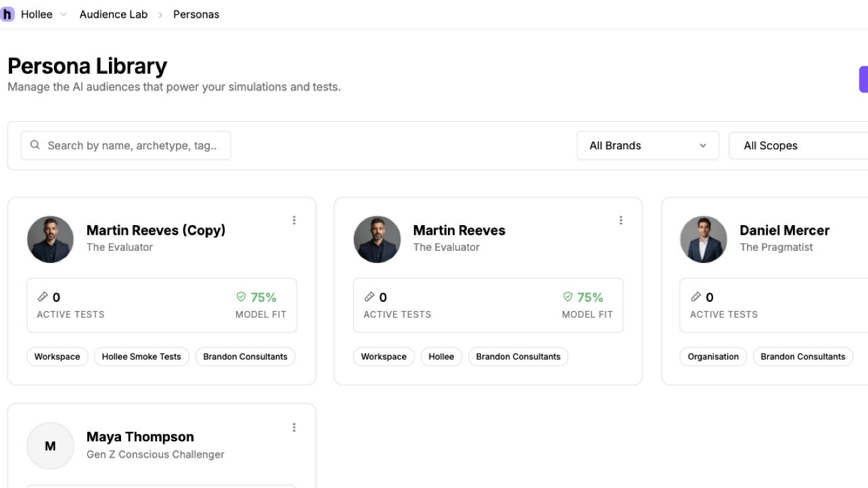
Task: Open three-dot menu on Martin Reeves card
Action: point(620,220)
